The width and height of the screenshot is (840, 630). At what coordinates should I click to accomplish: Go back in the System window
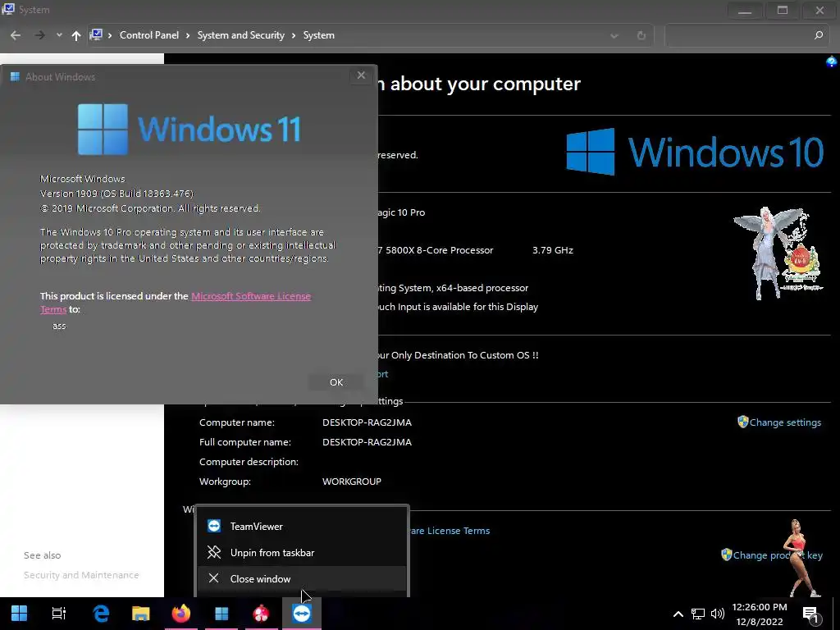click(16, 35)
